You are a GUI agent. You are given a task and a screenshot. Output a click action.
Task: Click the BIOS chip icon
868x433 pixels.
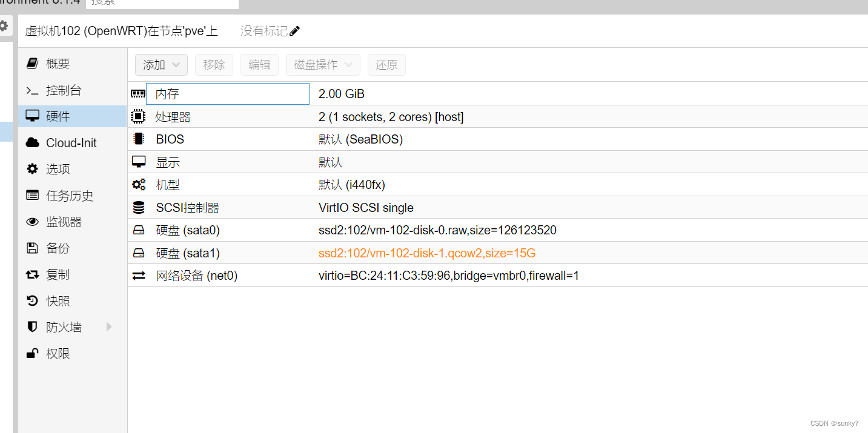(x=138, y=139)
